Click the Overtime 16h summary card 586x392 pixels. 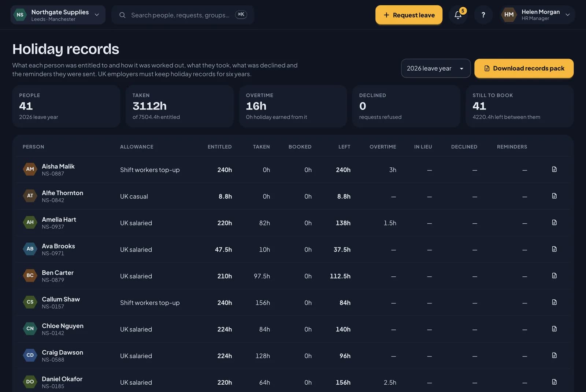(x=293, y=106)
